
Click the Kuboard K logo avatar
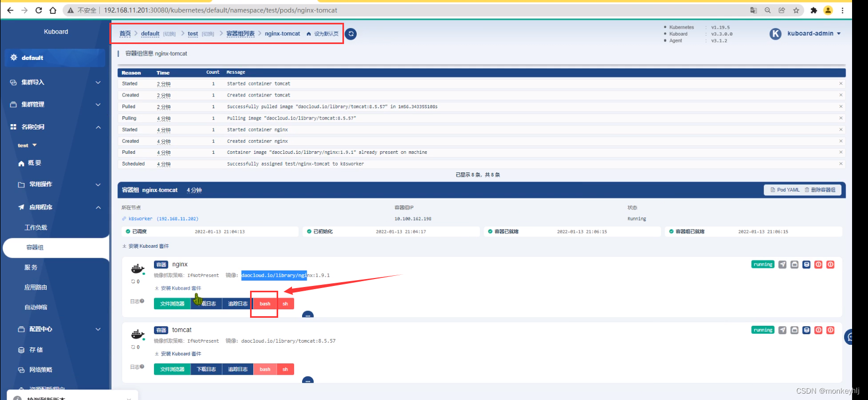tap(776, 34)
